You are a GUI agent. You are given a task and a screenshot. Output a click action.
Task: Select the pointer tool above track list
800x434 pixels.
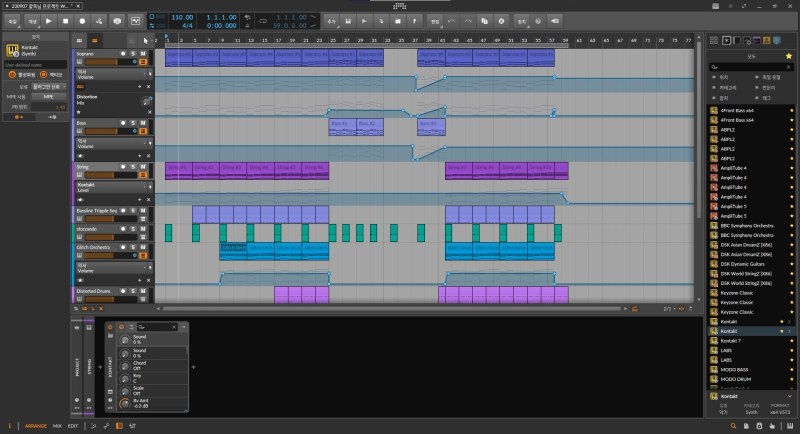(145, 41)
